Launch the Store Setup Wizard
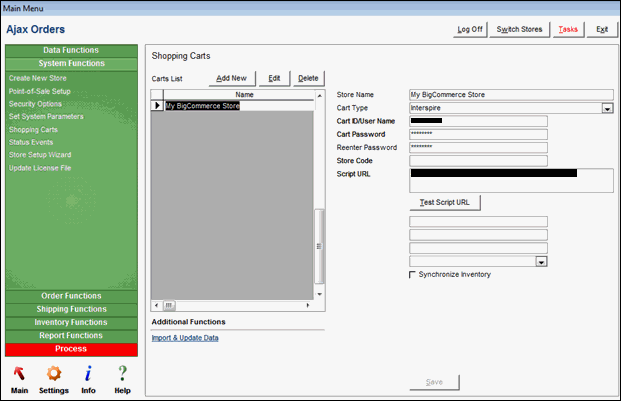 tap(40, 155)
